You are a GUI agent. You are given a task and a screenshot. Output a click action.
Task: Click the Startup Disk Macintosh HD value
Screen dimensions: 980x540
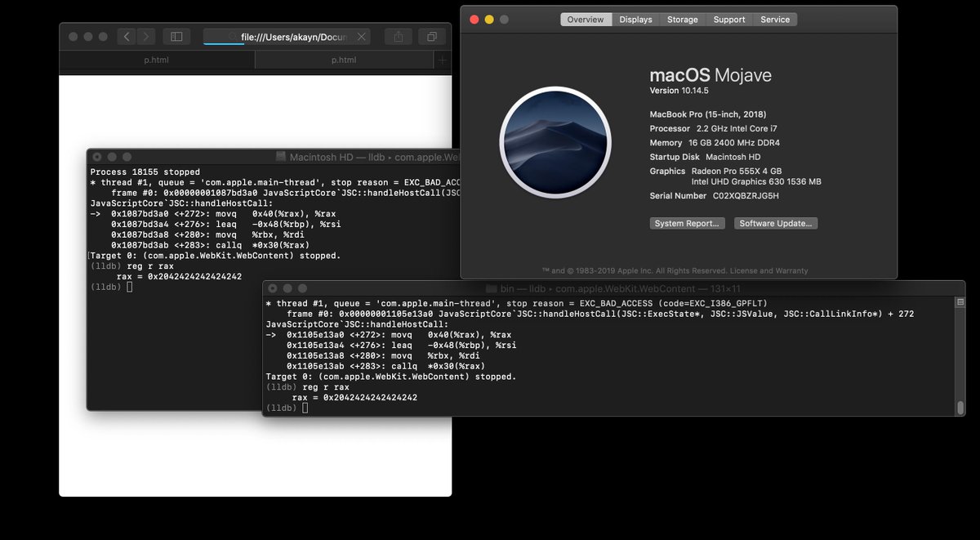733,157
